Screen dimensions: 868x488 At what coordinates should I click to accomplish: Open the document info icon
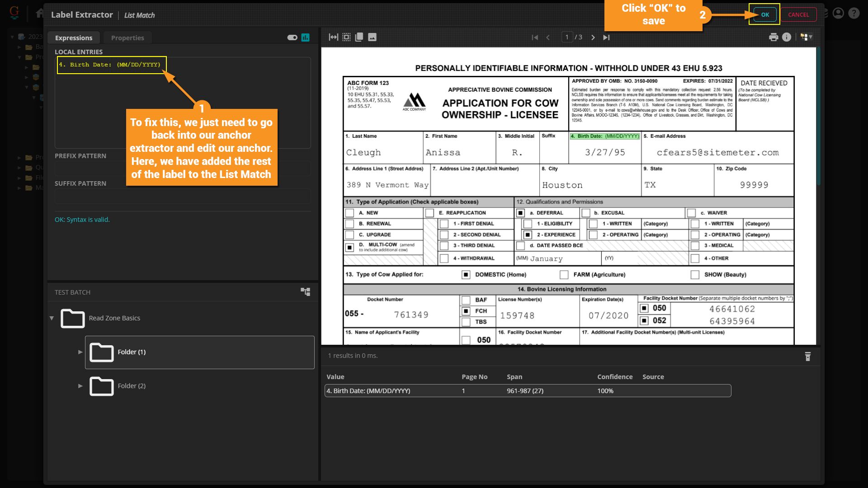(787, 37)
